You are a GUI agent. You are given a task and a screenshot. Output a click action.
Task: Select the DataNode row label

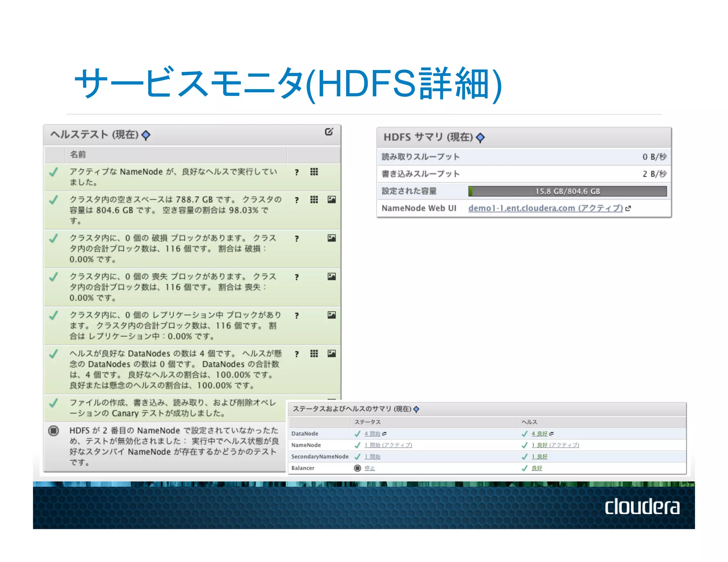(x=305, y=434)
